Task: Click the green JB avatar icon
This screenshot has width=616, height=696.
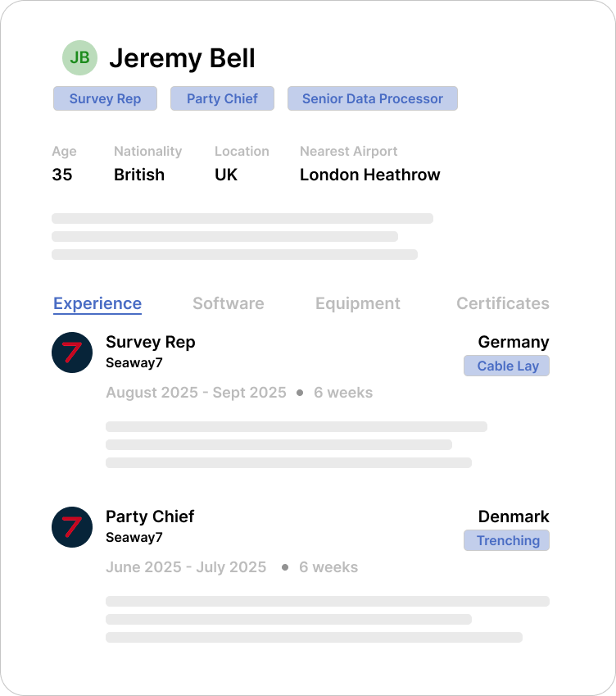Action: [x=79, y=57]
